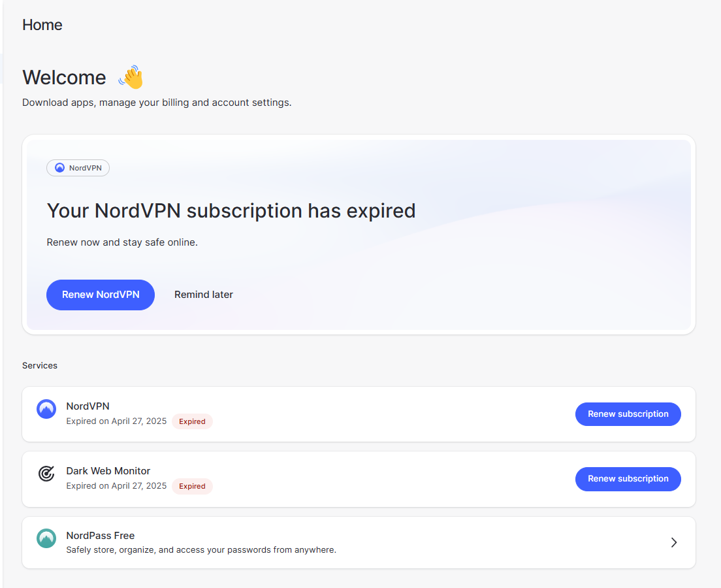Image resolution: width=721 pixels, height=588 pixels.
Task: Click the NordVPN service name text
Action: point(88,406)
